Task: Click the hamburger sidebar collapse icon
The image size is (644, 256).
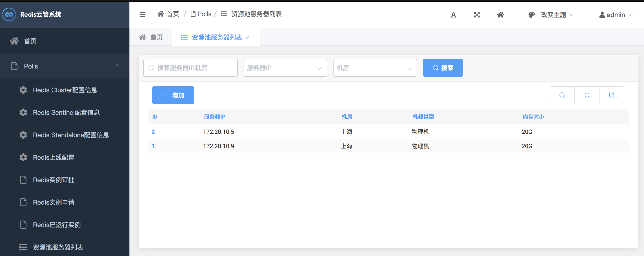Action: [x=142, y=15]
